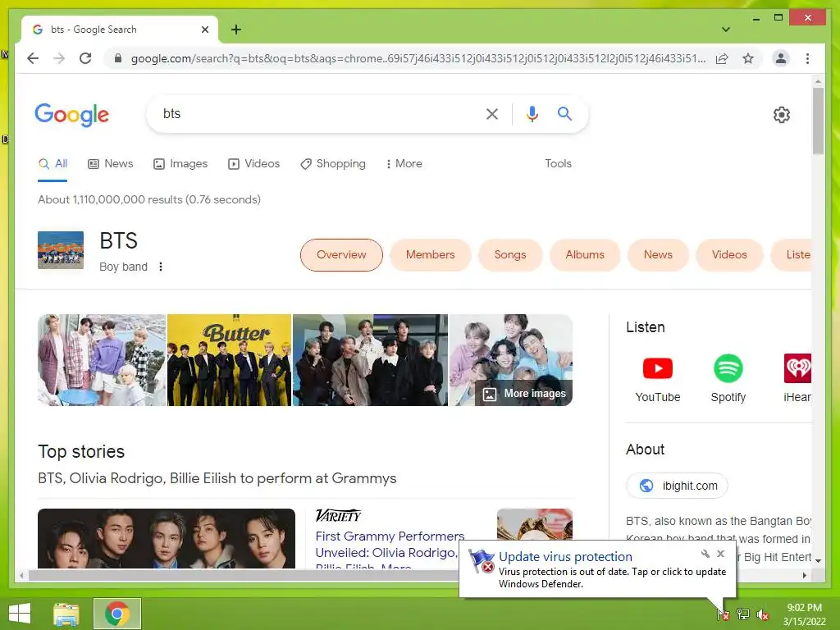Click the Update virus protection notification
This screenshot has width=840, height=630.
point(597,569)
